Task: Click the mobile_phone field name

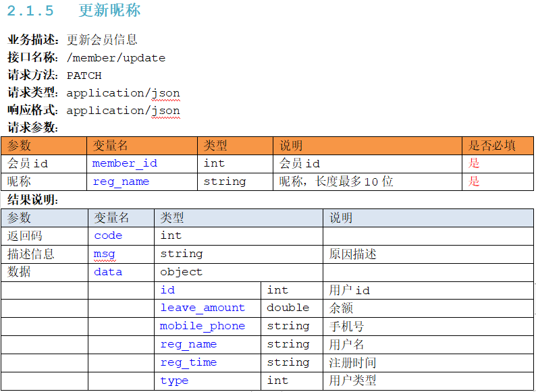Action: [x=203, y=326]
